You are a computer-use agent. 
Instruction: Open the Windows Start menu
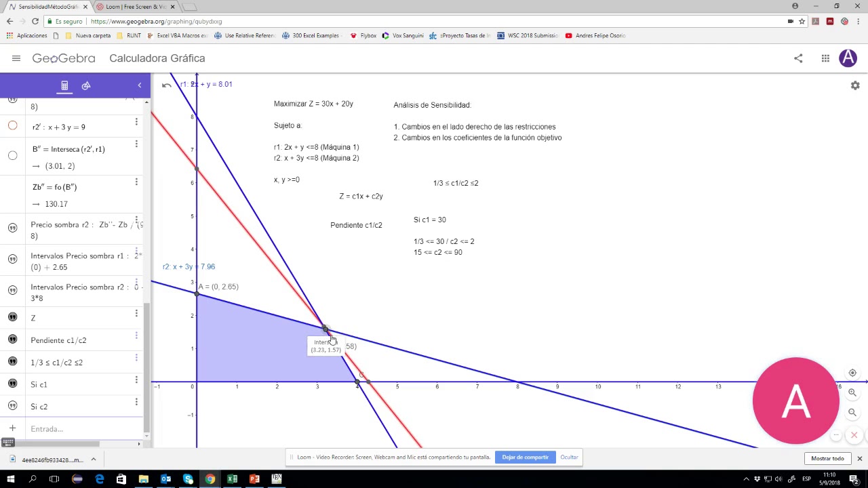[x=10, y=479]
